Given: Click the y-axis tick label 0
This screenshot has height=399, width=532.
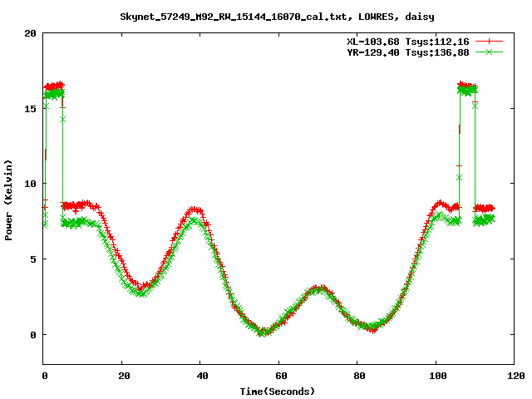Looking at the screenshot, I should [33, 335].
